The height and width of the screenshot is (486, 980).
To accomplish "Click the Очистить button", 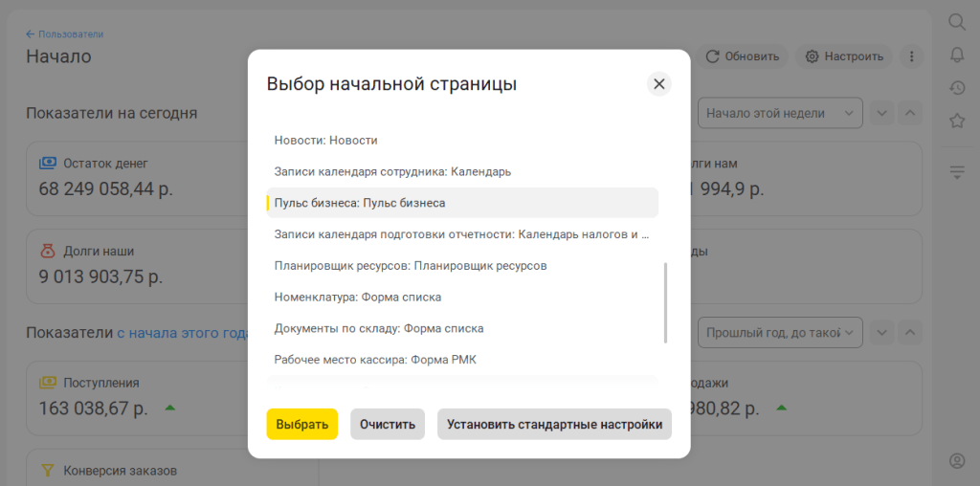I will pos(387,425).
